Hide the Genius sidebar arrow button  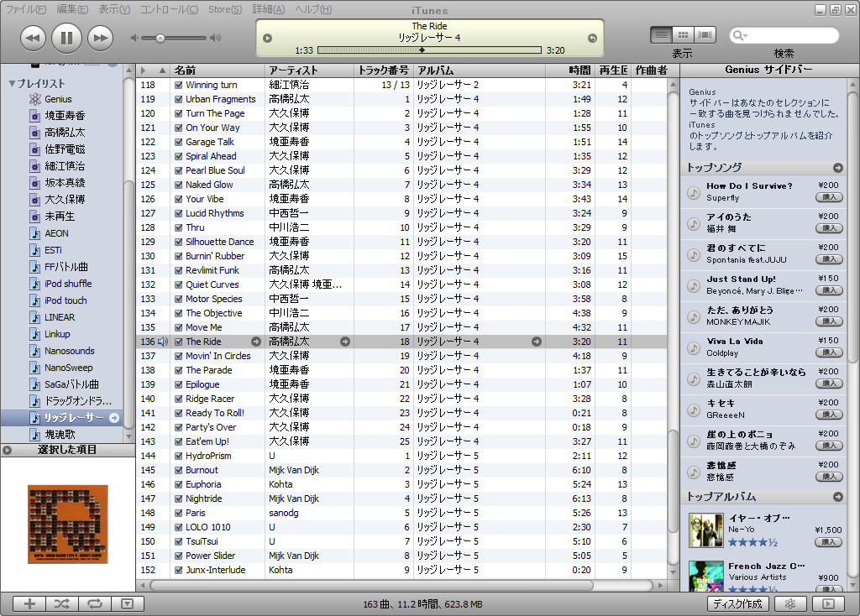(x=828, y=603)
